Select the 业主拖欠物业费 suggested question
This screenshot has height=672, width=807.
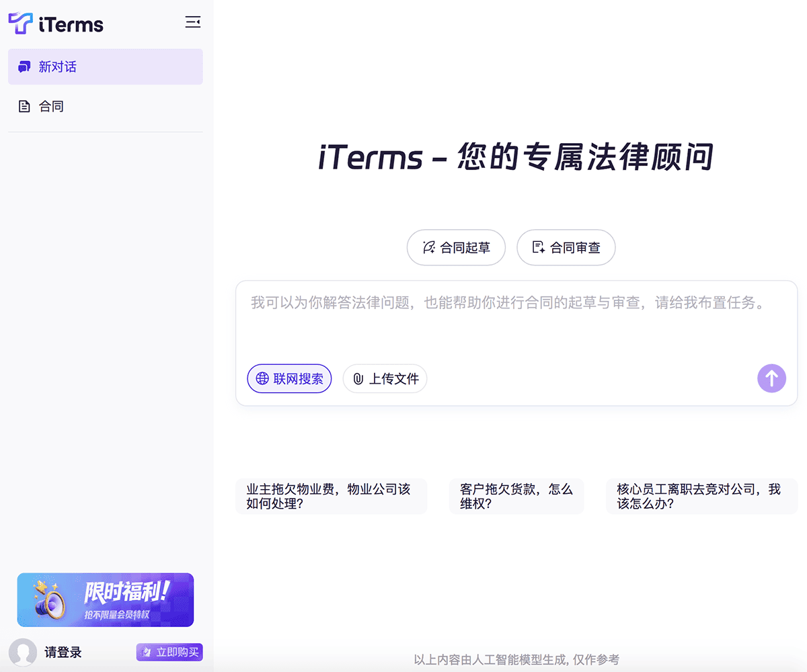click(331, 496)
